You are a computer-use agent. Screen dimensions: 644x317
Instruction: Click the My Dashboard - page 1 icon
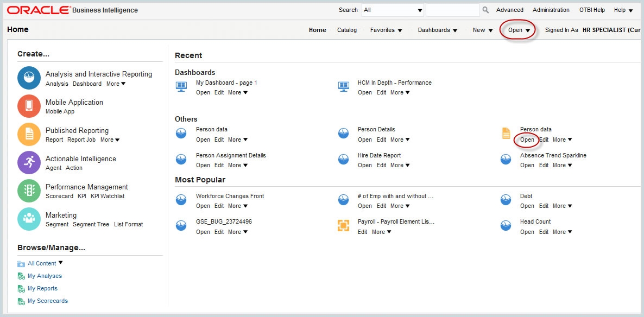(181, 87)
